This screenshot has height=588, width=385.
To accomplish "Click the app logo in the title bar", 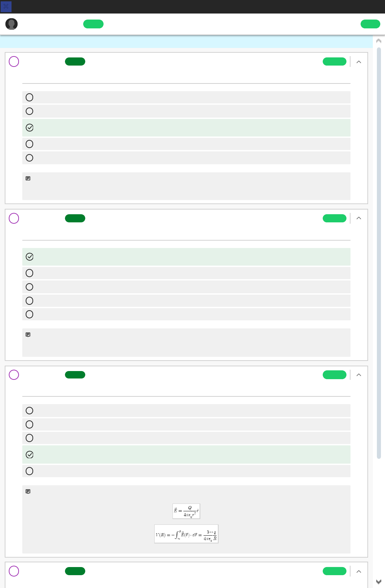I will [6, 6].
